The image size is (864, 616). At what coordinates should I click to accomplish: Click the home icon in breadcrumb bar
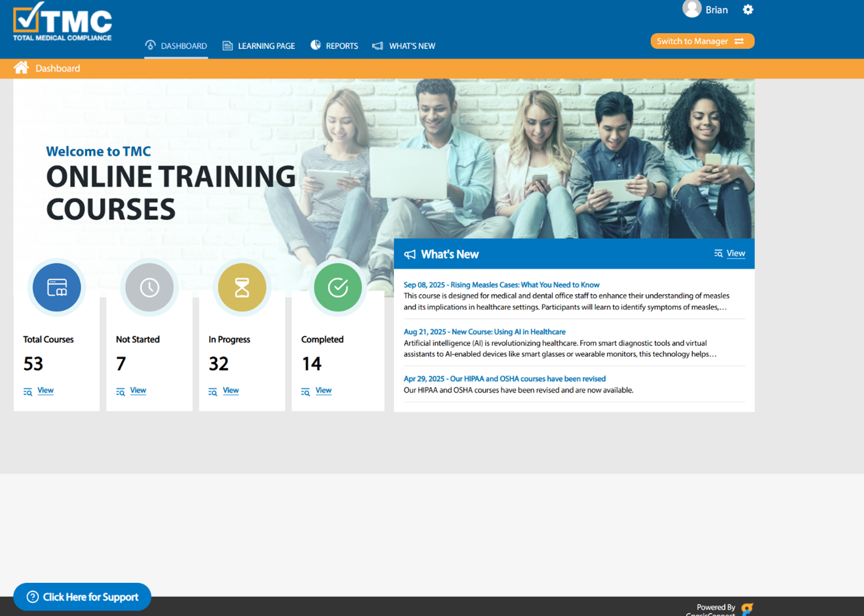click(x=21, y=68)
